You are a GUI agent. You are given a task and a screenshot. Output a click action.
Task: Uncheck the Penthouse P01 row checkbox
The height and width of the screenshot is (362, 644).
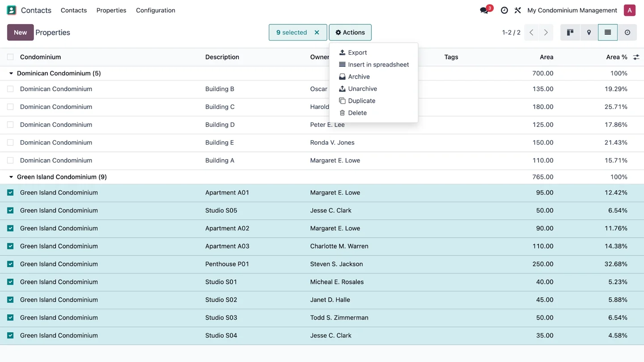click(10, 264)
